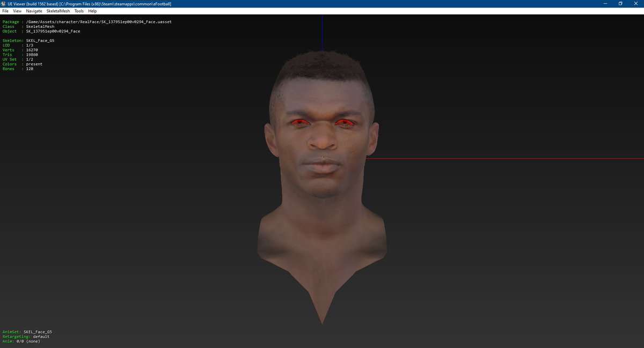Click the 'Retargeting: default' line
Image resolution: width=644 pixels, height=348 pixels.
26,337
